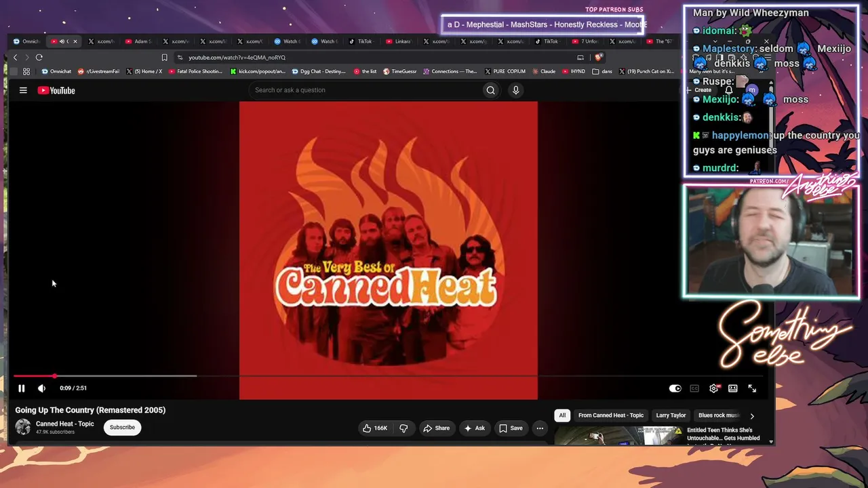Switch to the The "67 browser tab
Image resolution: width=868 pixels, height=488 pixels.
(659, 41)
